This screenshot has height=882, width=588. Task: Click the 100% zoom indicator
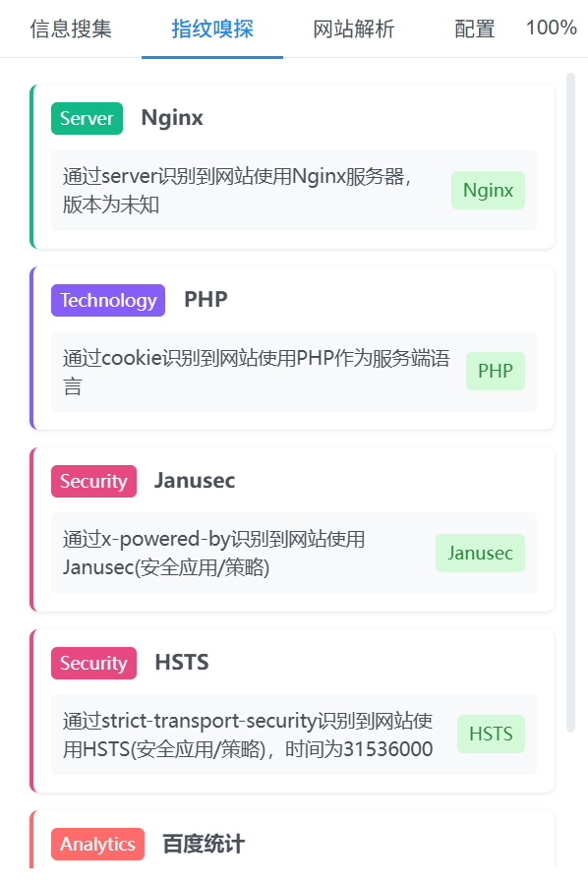(x=551, y=27)
